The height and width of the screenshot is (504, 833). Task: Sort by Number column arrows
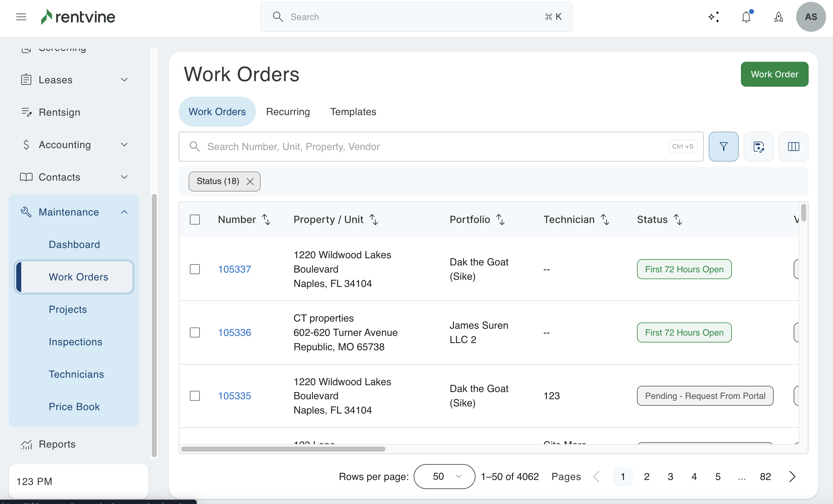point(266,220)
